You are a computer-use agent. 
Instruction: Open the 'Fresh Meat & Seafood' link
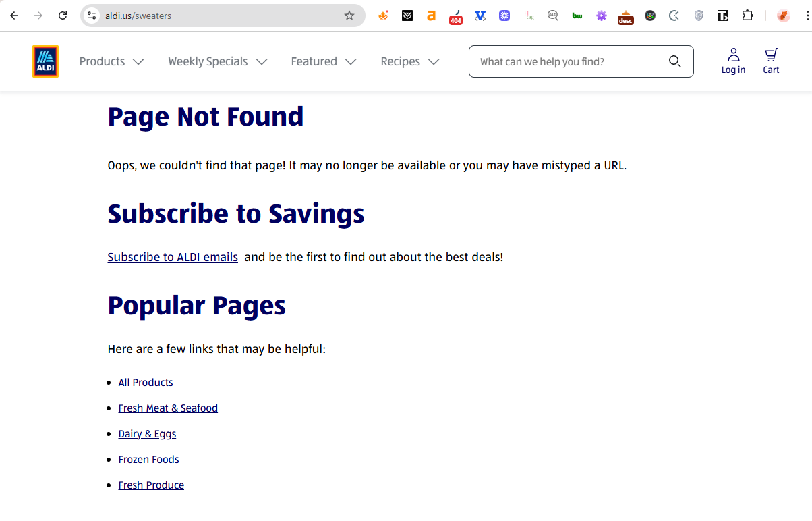pyautogui.click(x=168, y=408)
